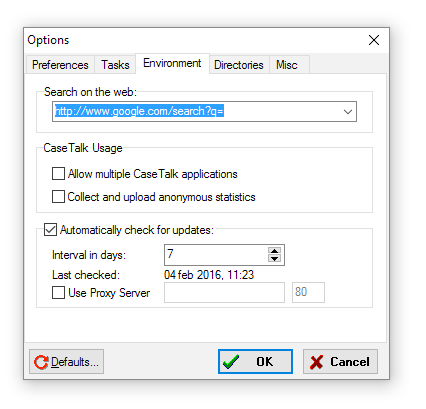Increase interval days with up arrow

click(274, 251)
